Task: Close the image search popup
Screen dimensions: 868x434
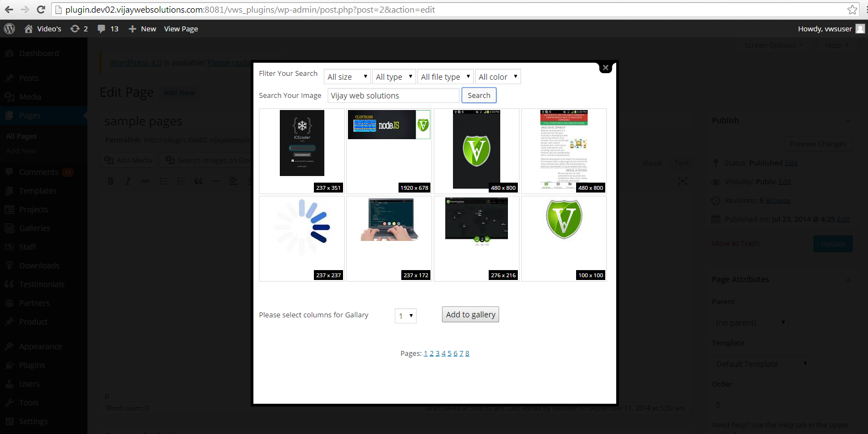Action: click(x=605, y=68)
